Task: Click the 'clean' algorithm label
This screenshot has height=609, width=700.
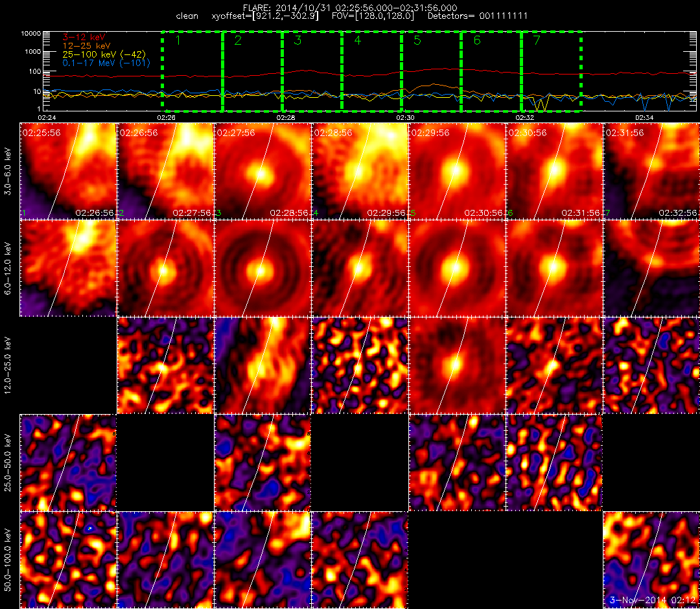Action: 187,16
